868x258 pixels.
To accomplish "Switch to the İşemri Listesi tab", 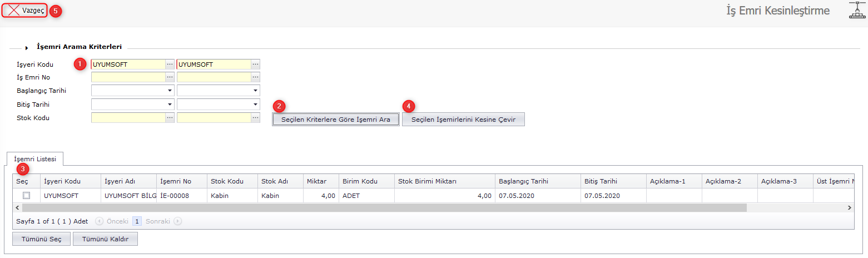I will pyautogui.click(x=34, y=159).
